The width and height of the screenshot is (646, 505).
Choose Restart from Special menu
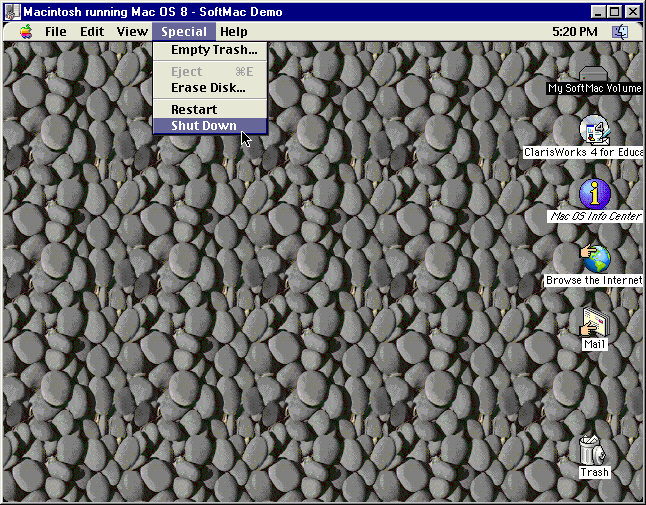pyautogui.click(x=210, y=110)
